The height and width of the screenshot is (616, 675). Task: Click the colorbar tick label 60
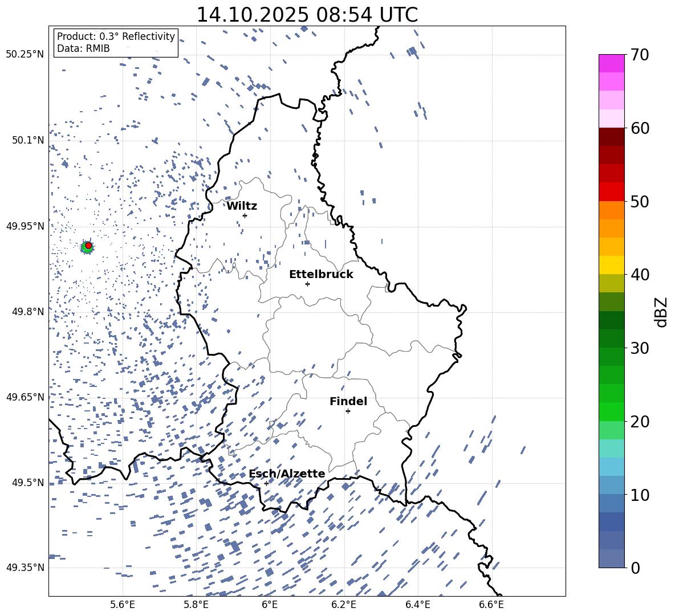click(x=640, y=128)
